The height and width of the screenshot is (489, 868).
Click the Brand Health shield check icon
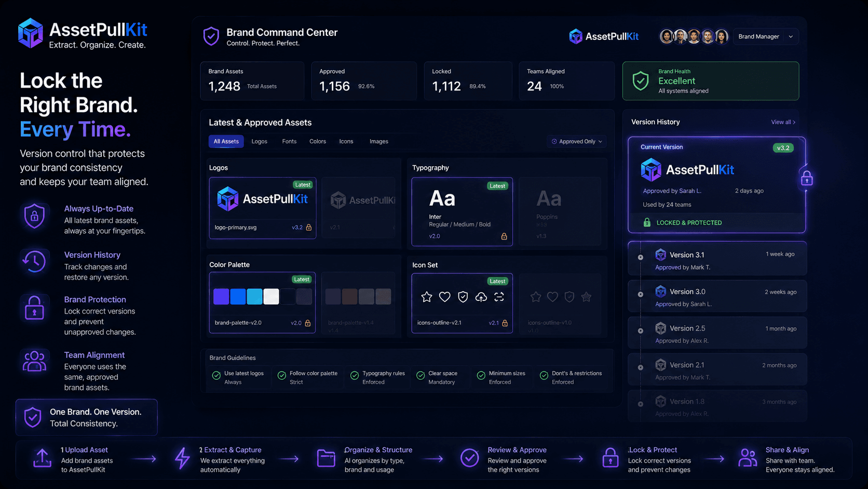click(641, 81)
